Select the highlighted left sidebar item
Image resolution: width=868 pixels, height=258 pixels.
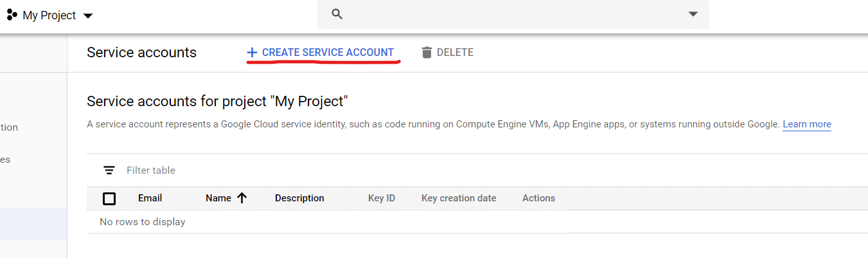(x=33, y=224)
